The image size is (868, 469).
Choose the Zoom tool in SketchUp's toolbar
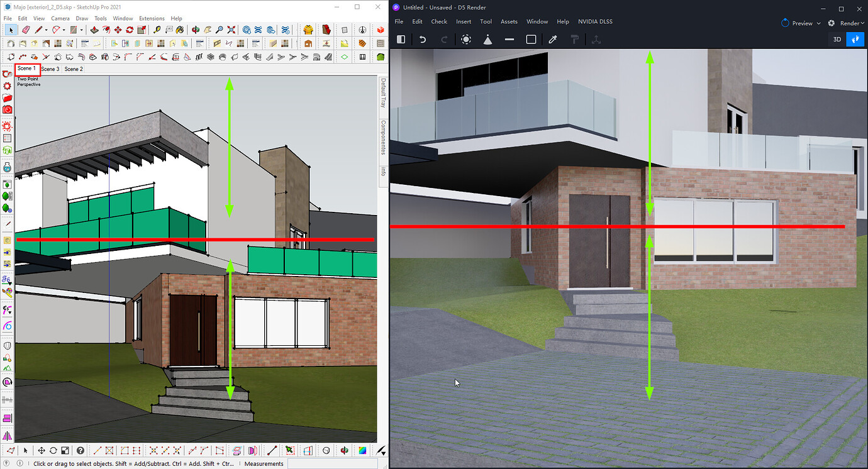(220, 30)
